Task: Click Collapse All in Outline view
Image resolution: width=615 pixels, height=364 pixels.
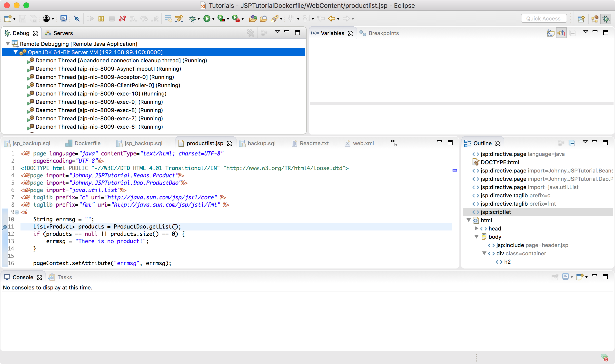Action: click(x=572, y=143)
